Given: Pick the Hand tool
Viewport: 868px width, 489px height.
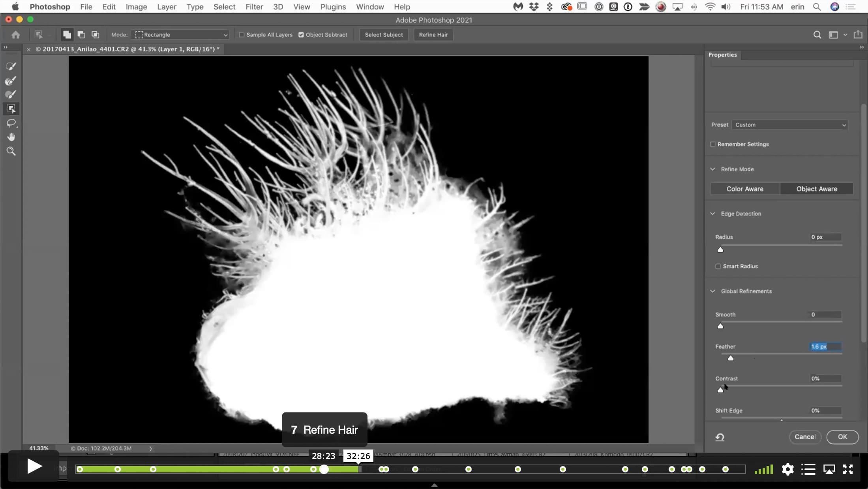Looking at the screenshot, I should [11, 137].
